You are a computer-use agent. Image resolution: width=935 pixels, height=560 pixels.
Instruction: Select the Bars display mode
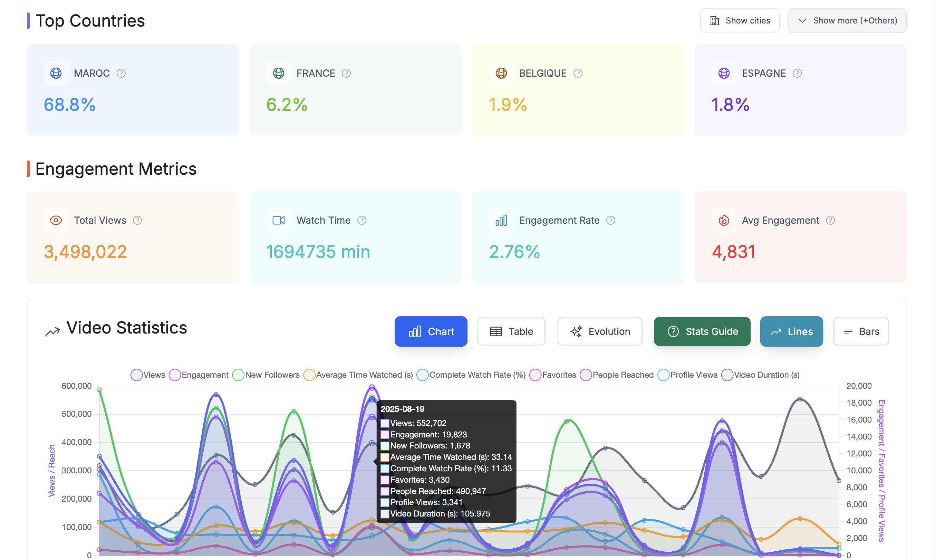(x=861, y=331)
